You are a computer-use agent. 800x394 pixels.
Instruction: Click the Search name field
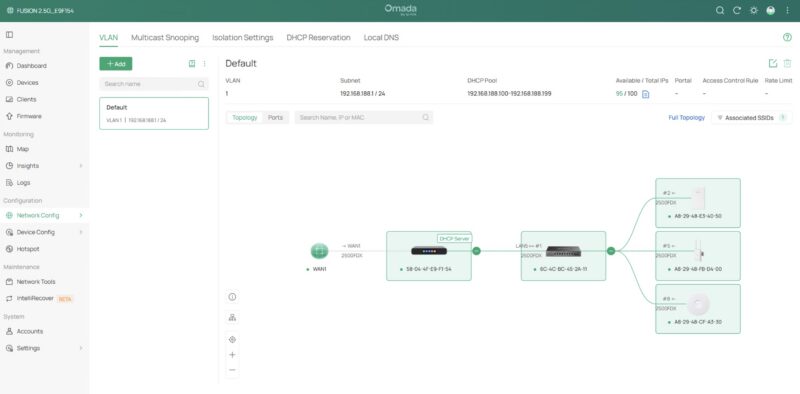154,84
